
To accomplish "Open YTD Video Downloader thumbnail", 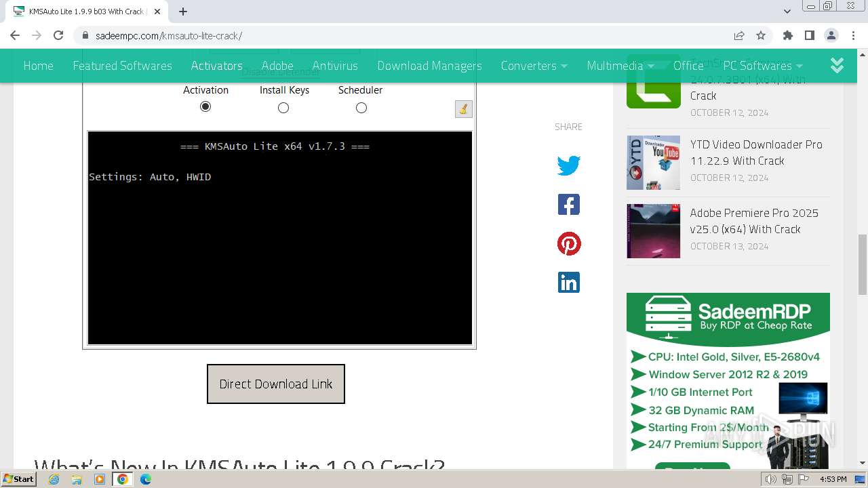I will (x=653, y=163).
